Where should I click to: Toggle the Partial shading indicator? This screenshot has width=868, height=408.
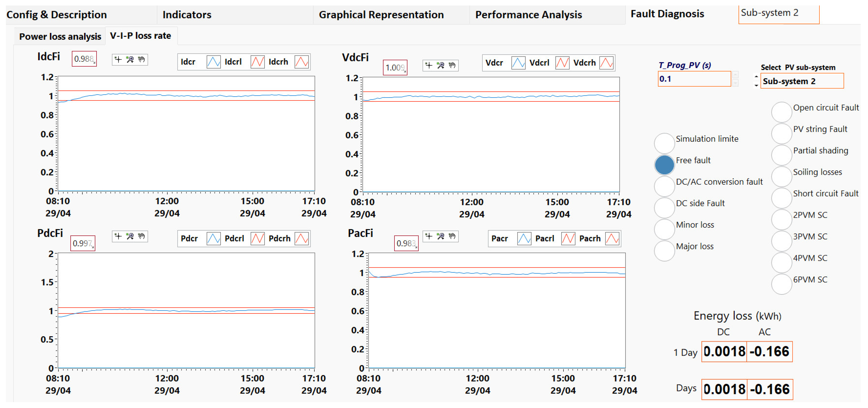(x=781, y=155)
